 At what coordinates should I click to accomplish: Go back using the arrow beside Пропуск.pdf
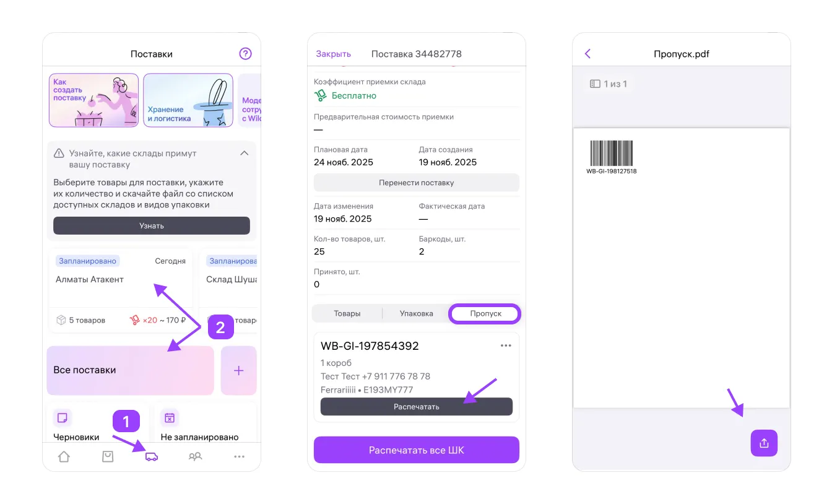587,54
